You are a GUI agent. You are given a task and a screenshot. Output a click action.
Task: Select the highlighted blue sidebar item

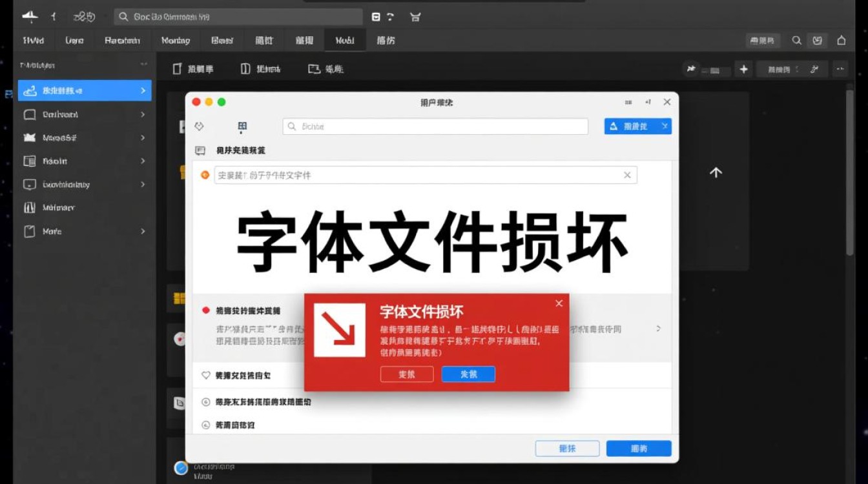click(x=85, y=90)
